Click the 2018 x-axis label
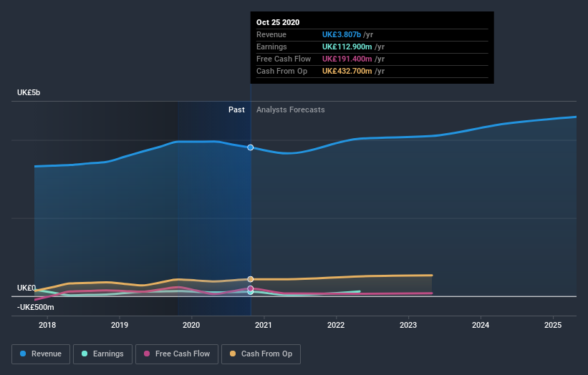Screen dimensions: 588x375 coord(47,325)
